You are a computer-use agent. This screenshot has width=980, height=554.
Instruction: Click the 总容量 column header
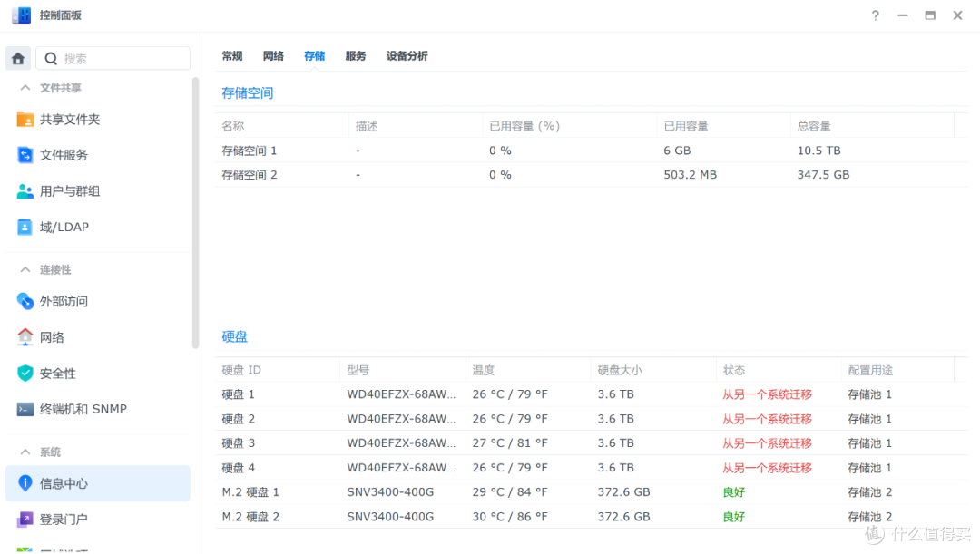pos(814,126)
